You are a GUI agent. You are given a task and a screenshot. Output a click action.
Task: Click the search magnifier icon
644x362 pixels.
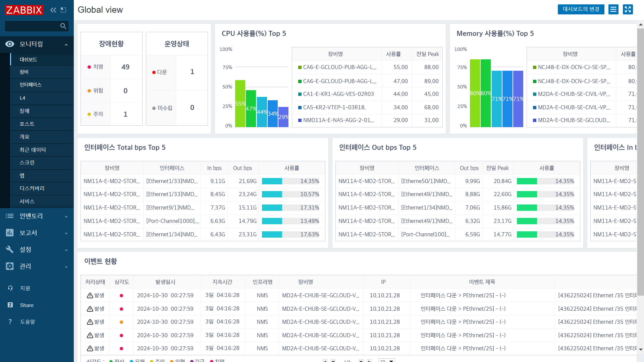(x=63, y=26)
